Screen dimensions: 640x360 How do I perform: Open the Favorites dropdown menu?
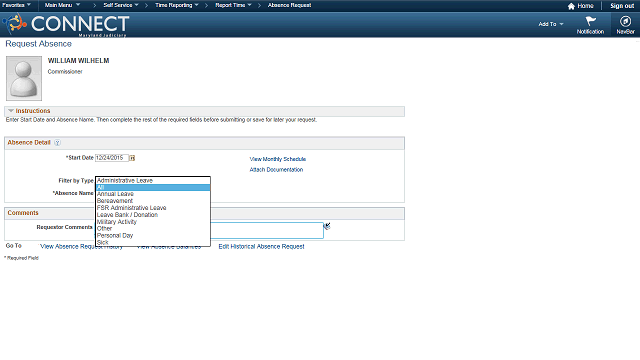pos(16,5)
